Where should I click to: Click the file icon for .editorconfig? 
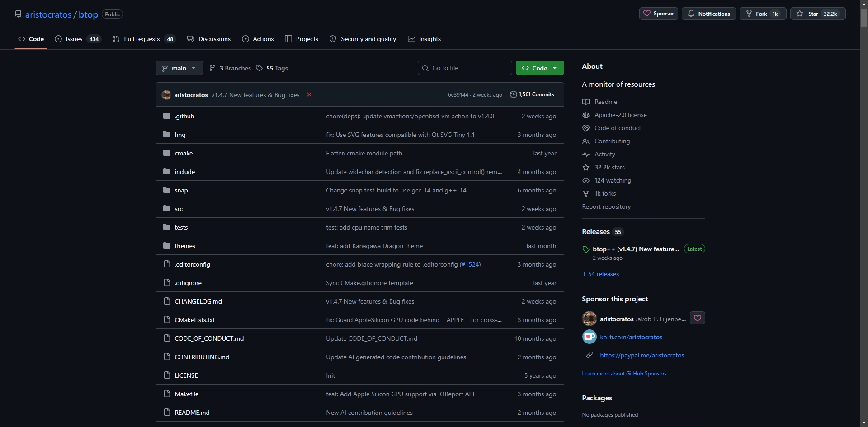click(x=167, y=264)
